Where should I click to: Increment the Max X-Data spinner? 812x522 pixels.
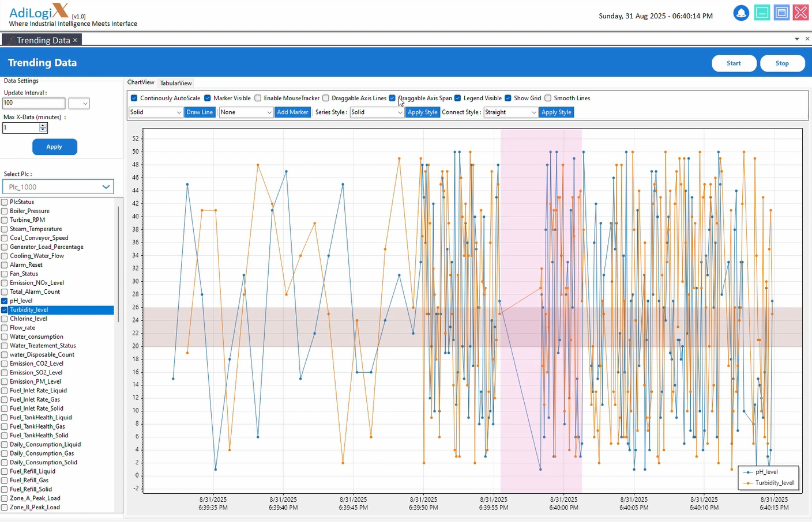43,126
